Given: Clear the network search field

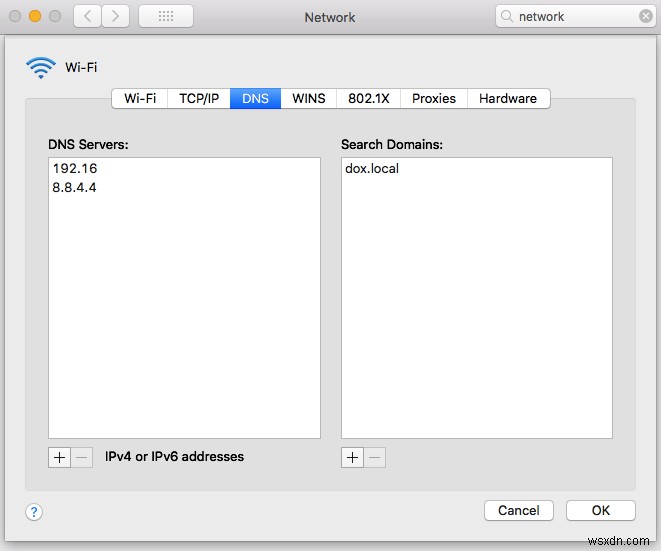Looking at the screenshot, I should click(x=645, y=16).
